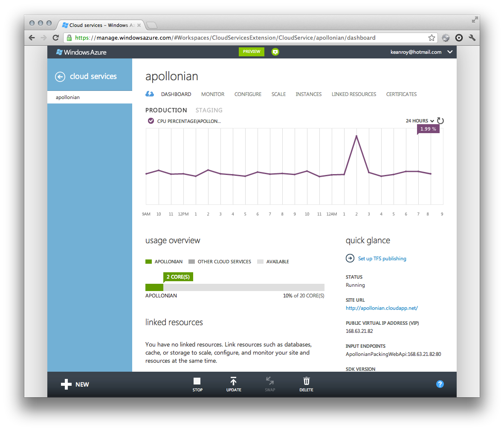Click the New plus icon
Viewport: 504px width, 431px height.
click(x=66, y=384)
